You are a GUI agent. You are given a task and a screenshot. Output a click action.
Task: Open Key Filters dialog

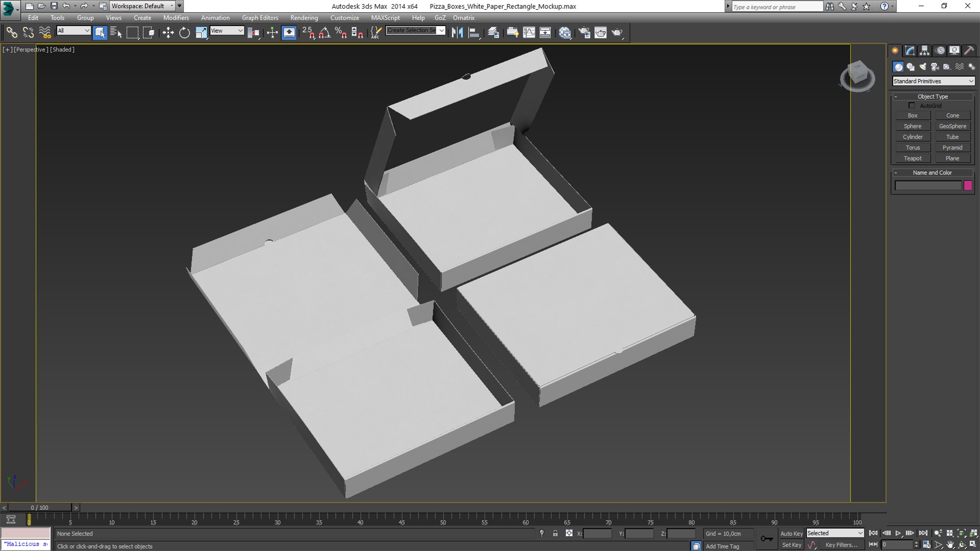(x=841, y=545)
